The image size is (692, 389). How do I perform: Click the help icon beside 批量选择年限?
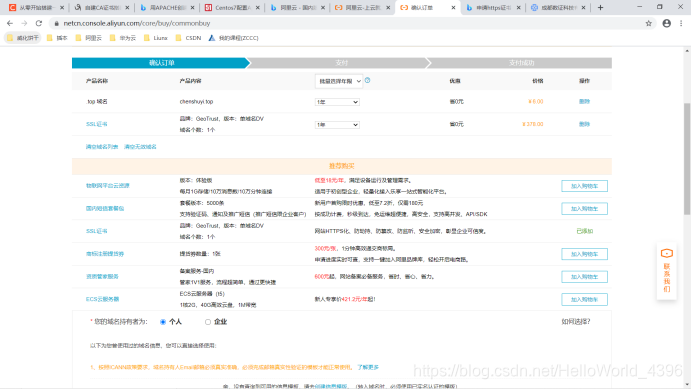point(368,80)
